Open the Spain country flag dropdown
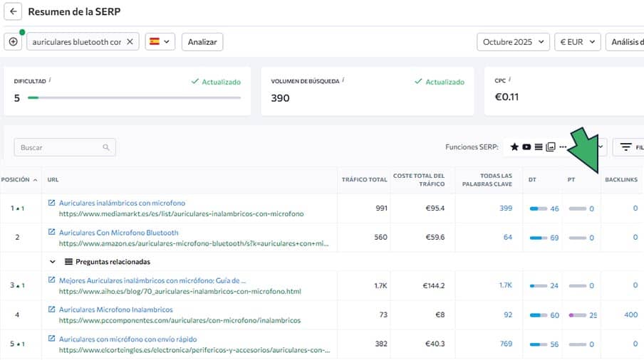The height and width of the screenshot is (360, 644). point(160,42)
